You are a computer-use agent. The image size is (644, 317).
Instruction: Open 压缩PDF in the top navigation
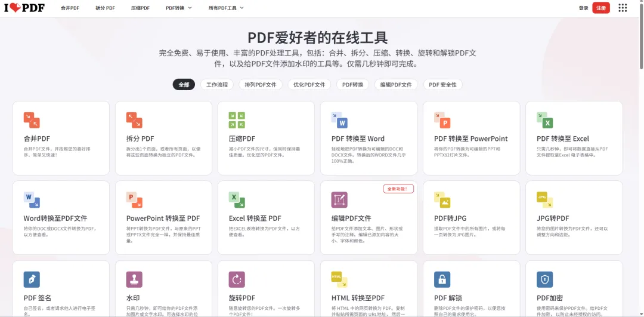[141, 8]
